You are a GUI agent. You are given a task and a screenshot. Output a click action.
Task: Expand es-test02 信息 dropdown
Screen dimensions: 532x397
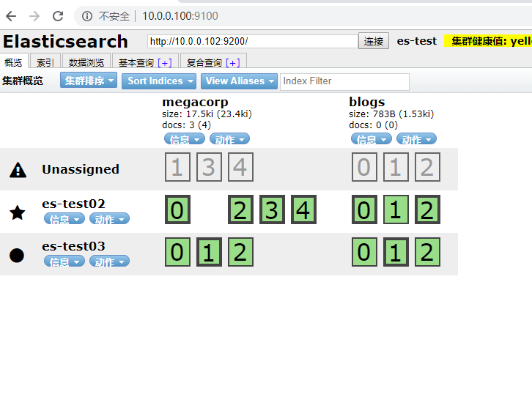coord(64,219)
